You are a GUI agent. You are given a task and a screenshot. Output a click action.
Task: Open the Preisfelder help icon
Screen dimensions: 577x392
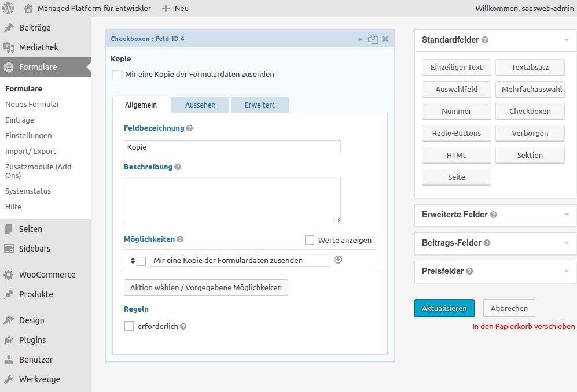(469, 271)
